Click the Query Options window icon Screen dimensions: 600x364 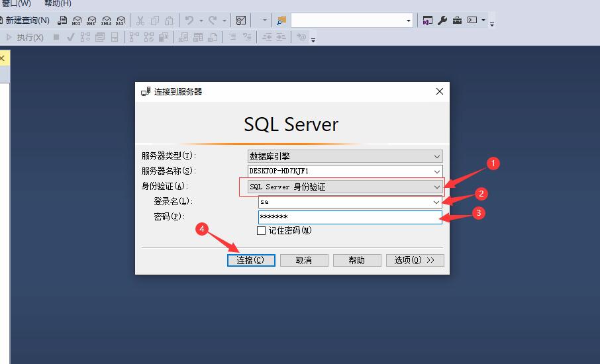[100, 37]
